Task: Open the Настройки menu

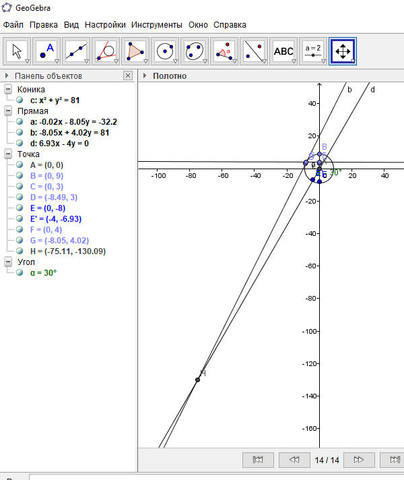Action: [105, 25]
